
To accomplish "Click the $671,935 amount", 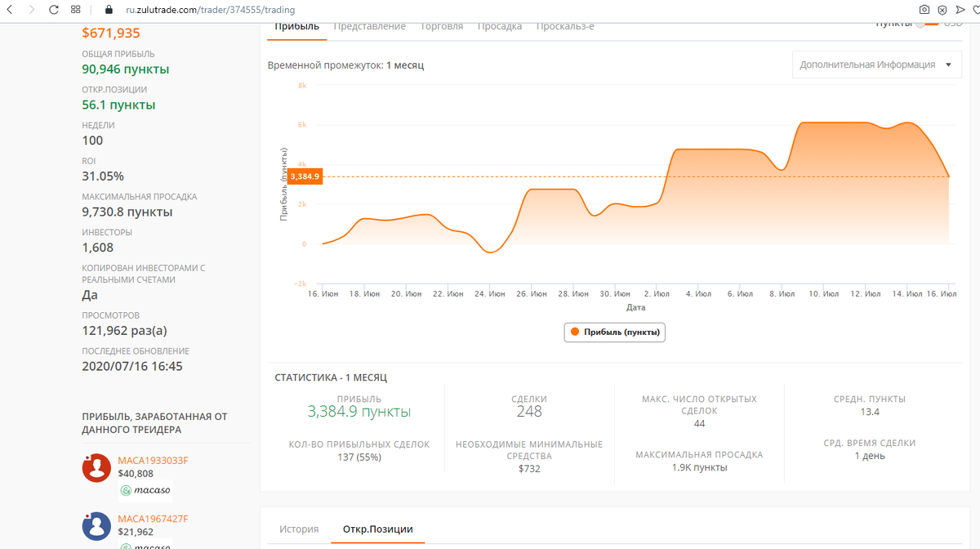I will pos(111,33).
